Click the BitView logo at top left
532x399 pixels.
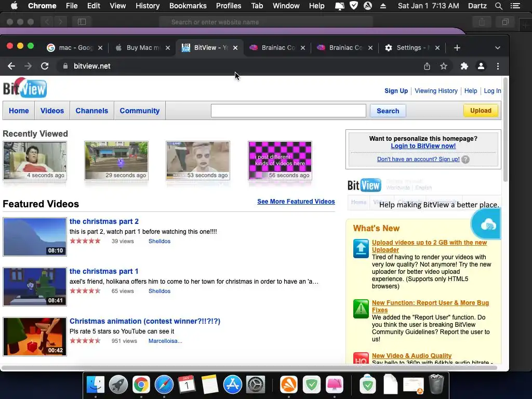tap(25, 88)
